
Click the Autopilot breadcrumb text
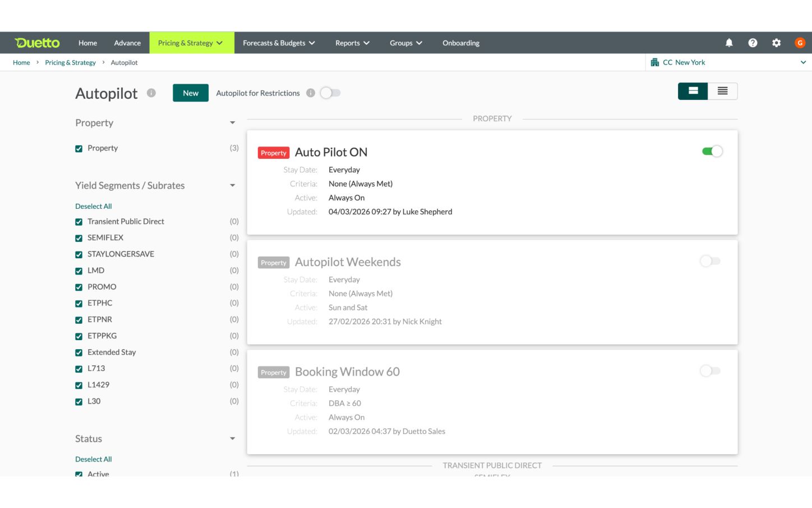point(124,62)
